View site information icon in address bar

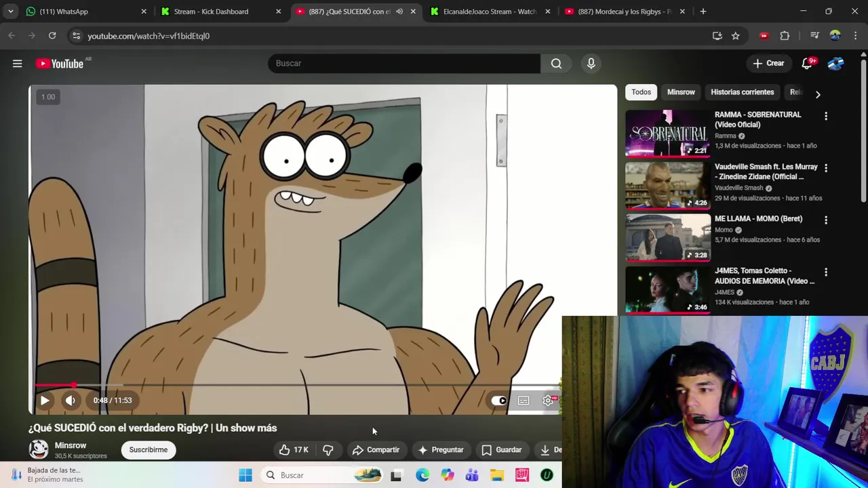point(76,36)
